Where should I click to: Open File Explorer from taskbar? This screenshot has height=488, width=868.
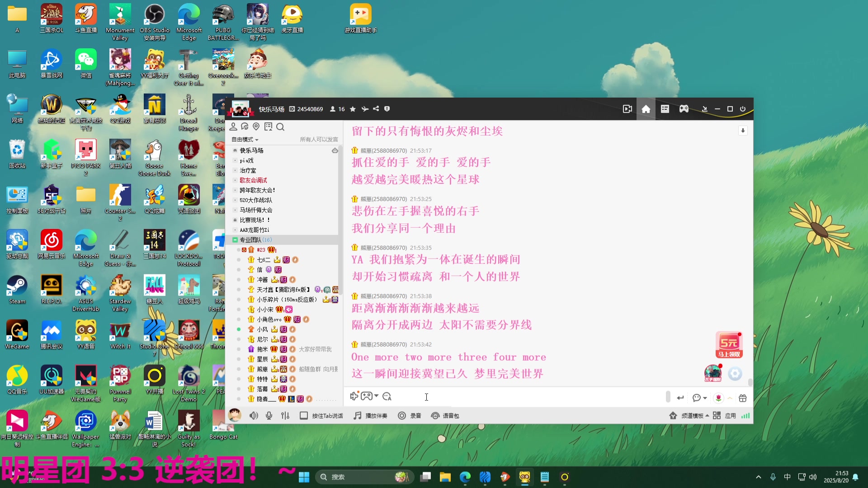click(x=445, y=477)
